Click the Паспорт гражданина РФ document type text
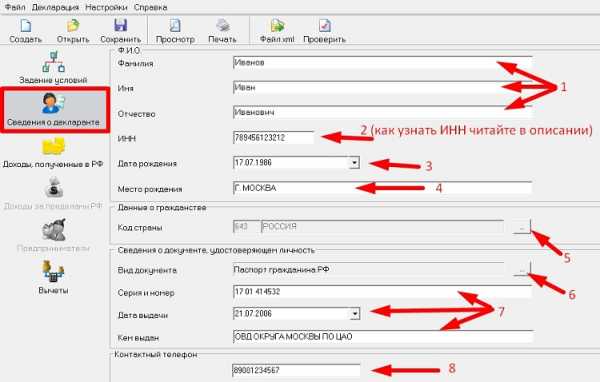 click(x=281, y=269)
